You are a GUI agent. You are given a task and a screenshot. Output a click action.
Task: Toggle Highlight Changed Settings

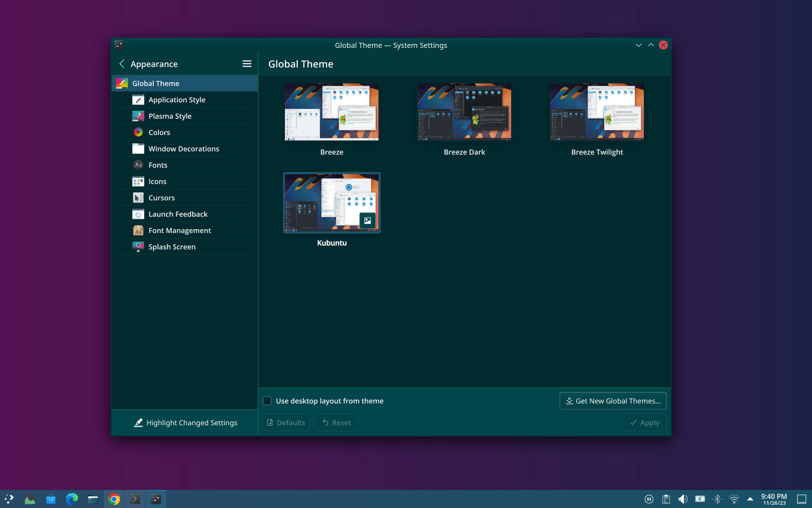[185, 423]
